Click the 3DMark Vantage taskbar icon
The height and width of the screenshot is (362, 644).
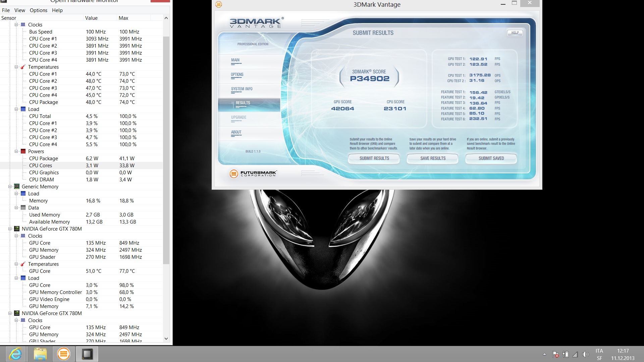point(63,354)
